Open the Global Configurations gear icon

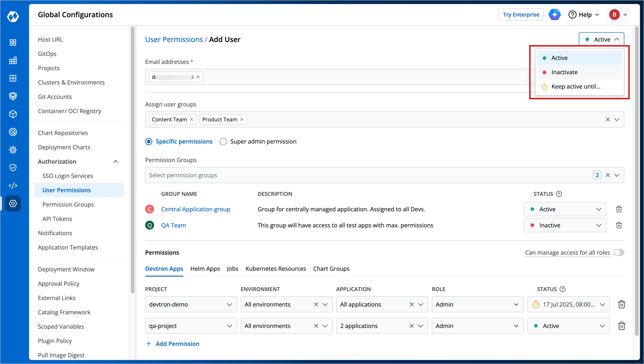13,203
